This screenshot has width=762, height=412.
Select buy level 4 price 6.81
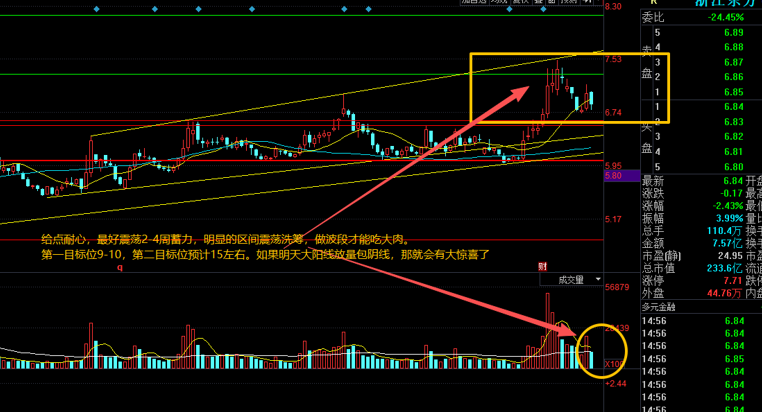(x=734, y=152)
